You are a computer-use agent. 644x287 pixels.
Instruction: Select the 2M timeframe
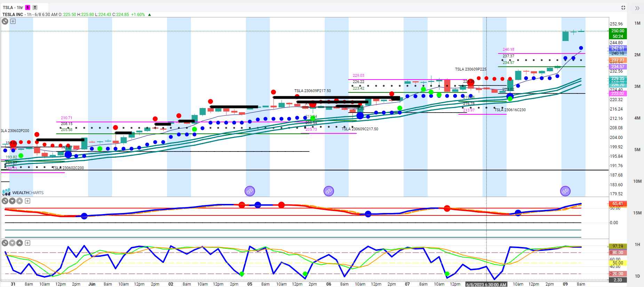[637, 55]
